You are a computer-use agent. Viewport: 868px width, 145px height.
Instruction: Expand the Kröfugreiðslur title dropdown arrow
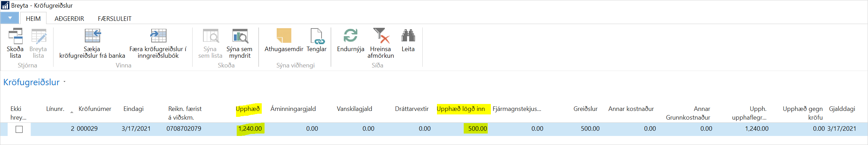(64, 82)
